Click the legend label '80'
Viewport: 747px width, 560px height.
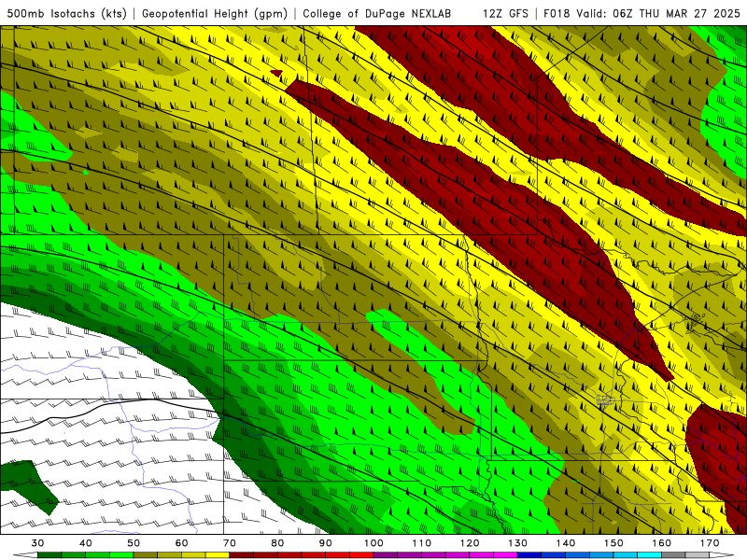coord(277,543)
